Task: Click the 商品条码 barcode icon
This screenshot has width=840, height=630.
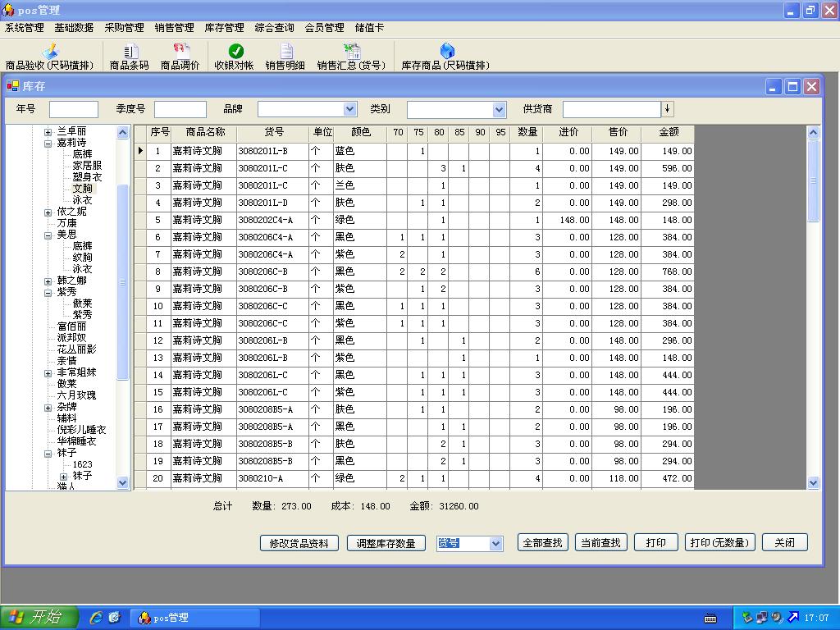Action: pos(130,52)
